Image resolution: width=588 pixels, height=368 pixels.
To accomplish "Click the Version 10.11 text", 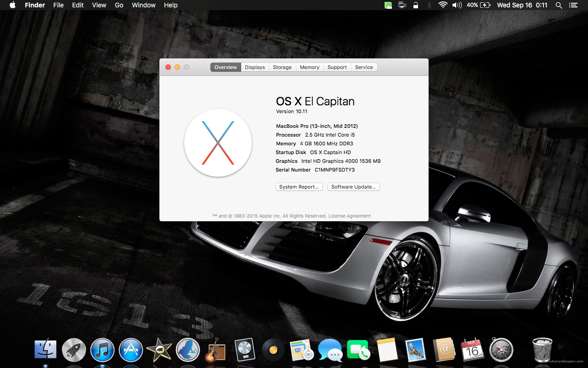I will point(292,111).
